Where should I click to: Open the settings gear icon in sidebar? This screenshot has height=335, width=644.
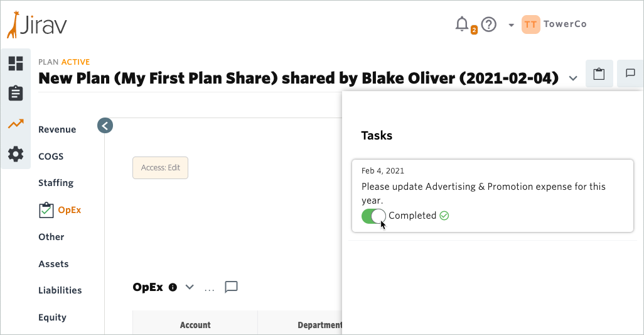click(x=16, y=154)
